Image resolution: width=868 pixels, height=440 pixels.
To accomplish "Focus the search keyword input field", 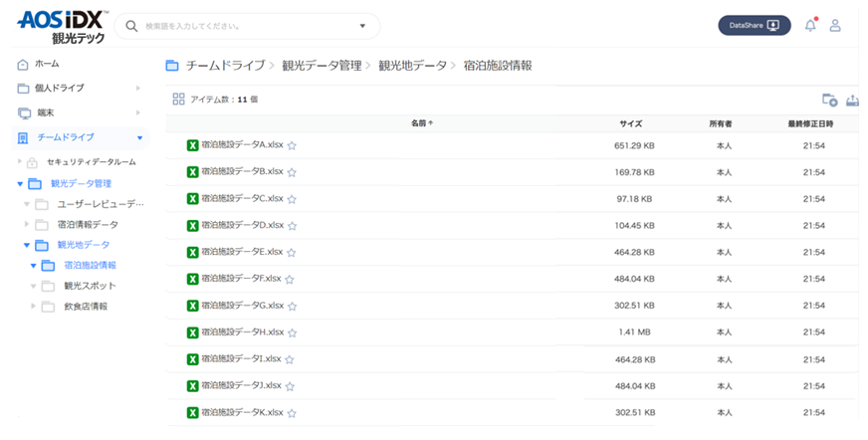I will tap(246, 26).
